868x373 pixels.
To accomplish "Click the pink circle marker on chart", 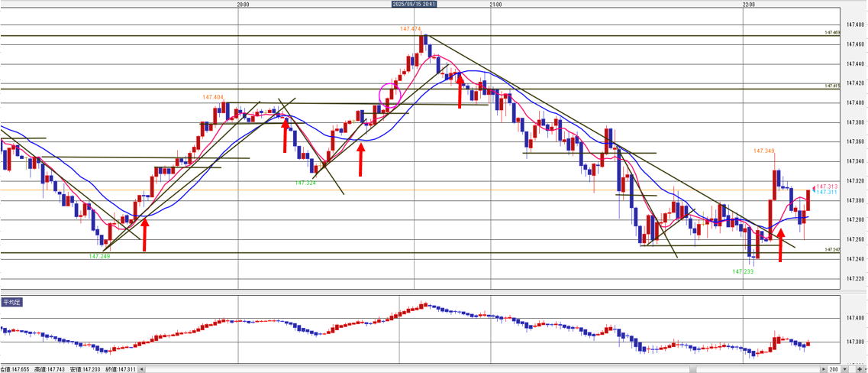I will point(390,95).
